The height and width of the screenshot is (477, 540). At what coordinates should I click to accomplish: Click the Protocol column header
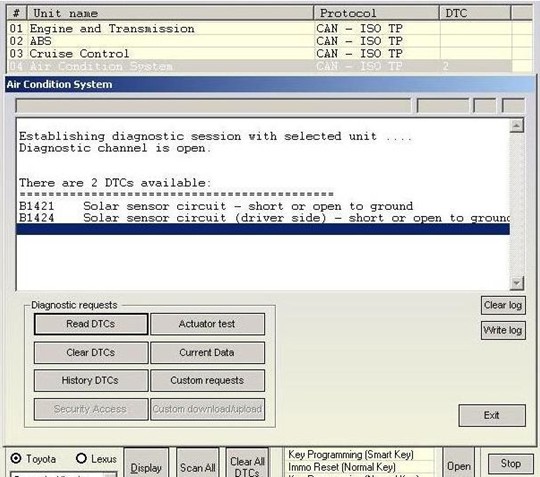tap(376, 13)
